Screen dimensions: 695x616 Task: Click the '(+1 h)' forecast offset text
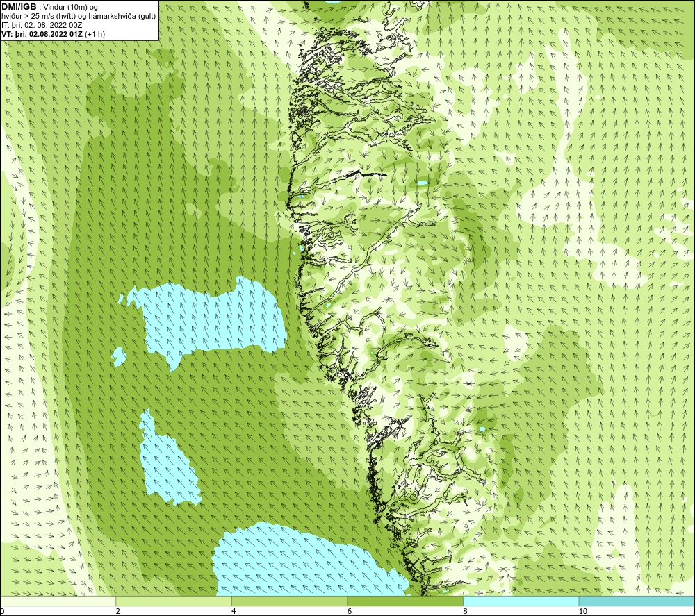(95, 34)
